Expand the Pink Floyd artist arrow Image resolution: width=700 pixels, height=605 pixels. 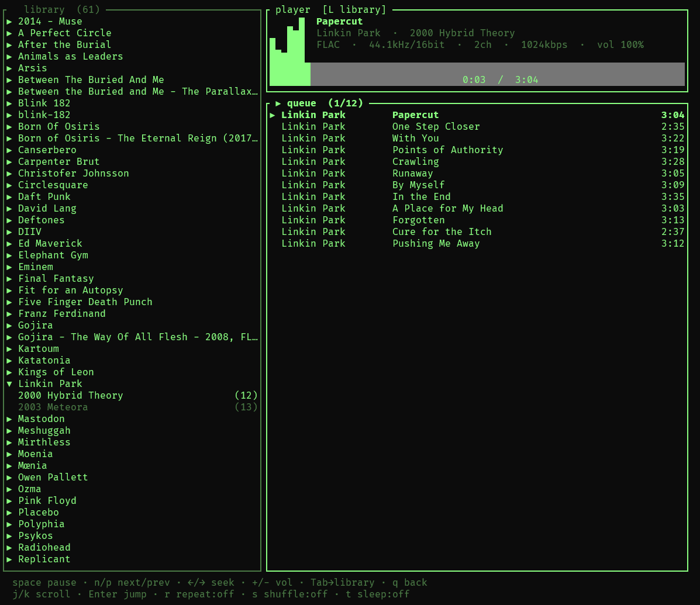point(9,500)
